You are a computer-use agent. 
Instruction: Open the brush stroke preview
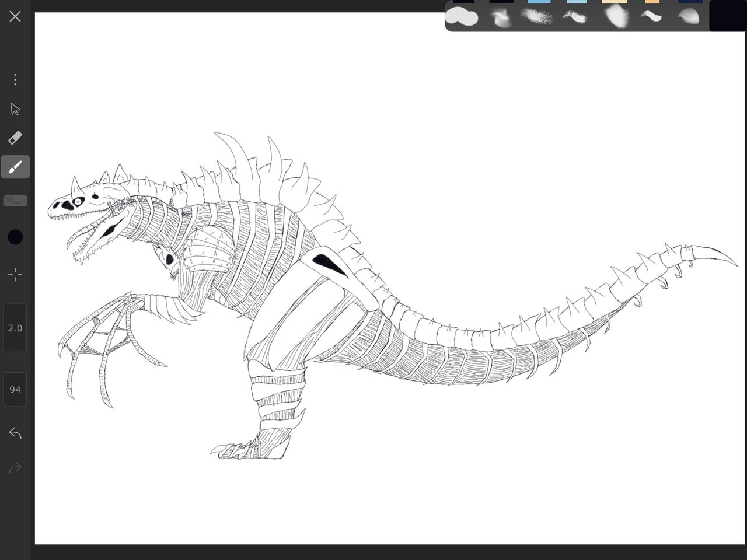click(15, 201)
